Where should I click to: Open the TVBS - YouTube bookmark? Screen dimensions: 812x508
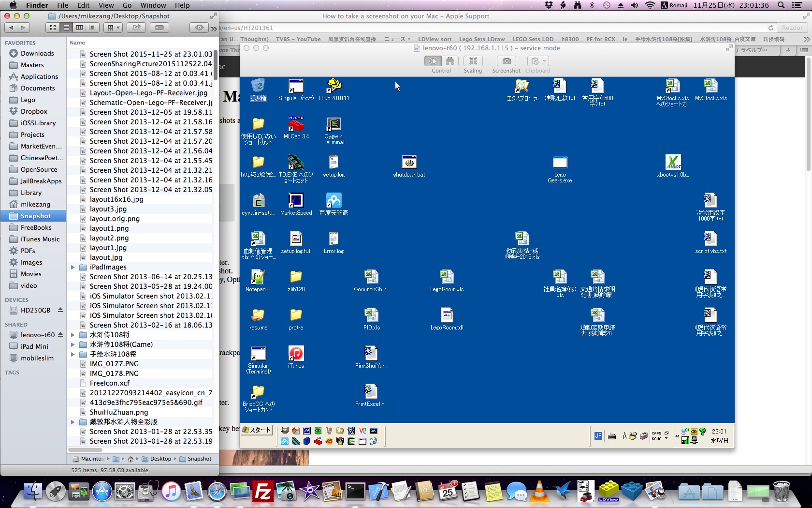[x=298, y=39]
